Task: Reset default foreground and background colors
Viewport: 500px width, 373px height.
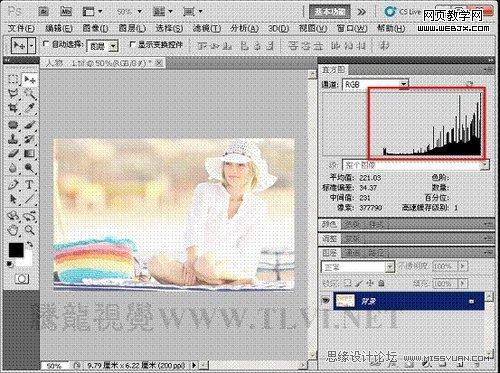Action: (x=10, y=264)
